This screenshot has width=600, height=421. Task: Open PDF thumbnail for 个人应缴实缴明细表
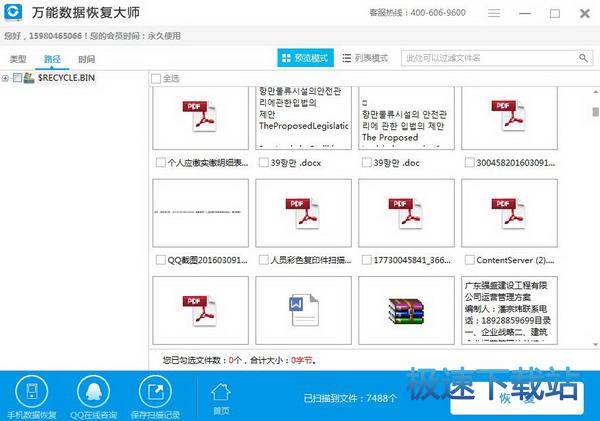pyautogui.click(x=201, y=118)
